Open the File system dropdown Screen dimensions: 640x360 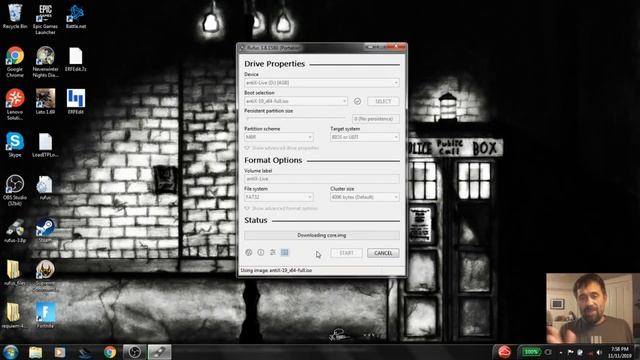279,197
